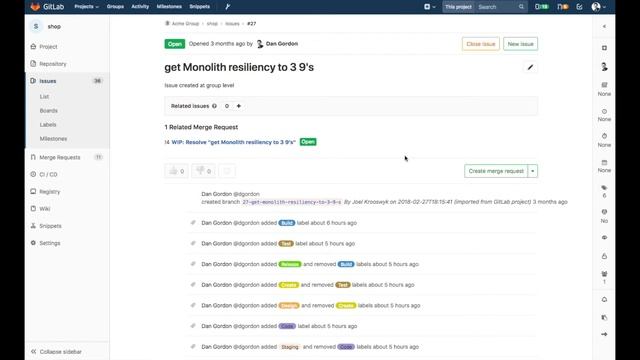Open Milestones submenu item in sidebar
The image size is (640, 360).
point(53,139)
